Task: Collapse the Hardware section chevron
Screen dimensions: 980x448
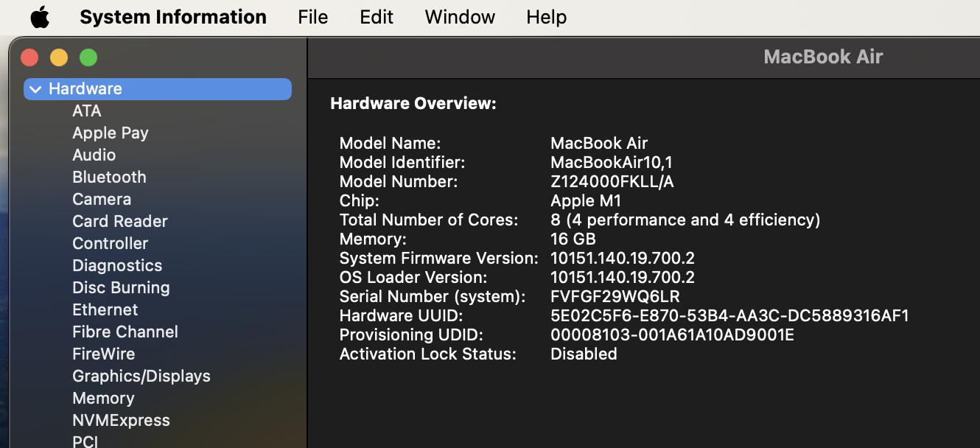Action: click(35, 89)
